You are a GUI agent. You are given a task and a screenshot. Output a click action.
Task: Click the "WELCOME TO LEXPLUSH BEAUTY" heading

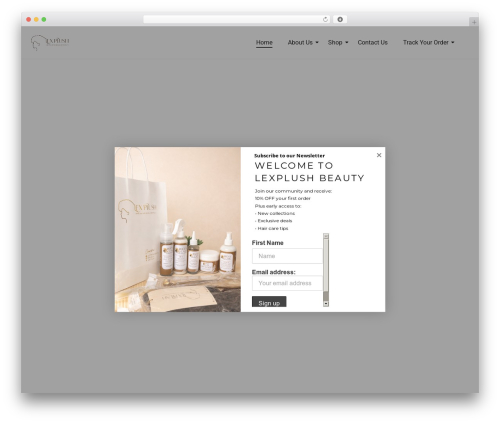(x=309, y=172)
